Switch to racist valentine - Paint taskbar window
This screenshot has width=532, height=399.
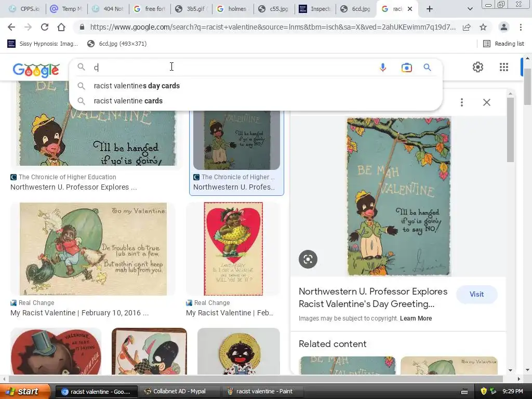point(264,391)
